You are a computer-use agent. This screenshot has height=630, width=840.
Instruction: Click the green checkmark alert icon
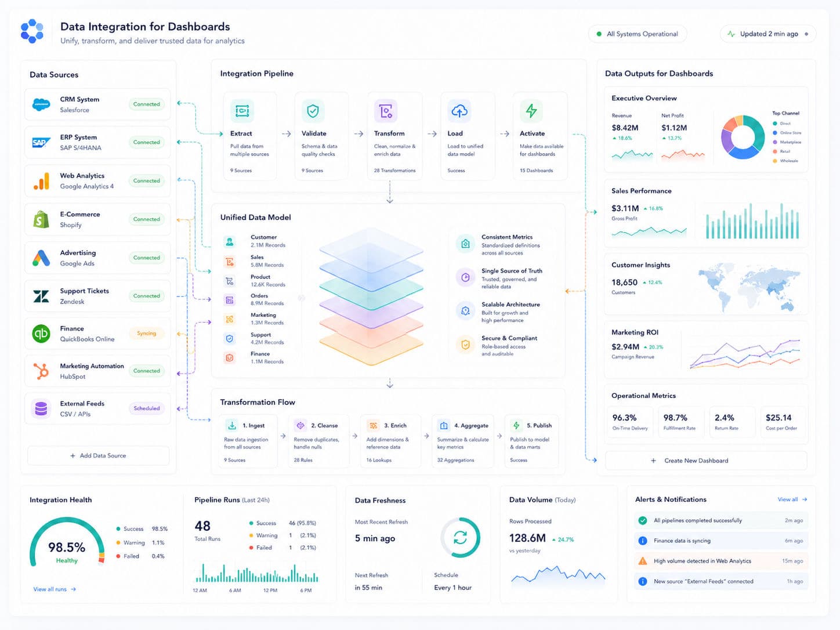click(x=643, y=520)
